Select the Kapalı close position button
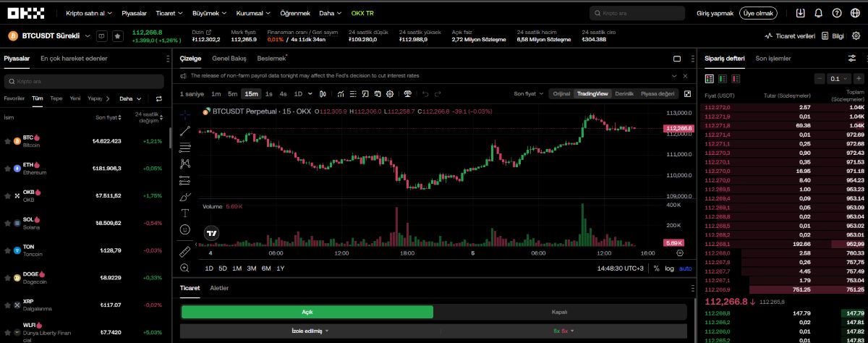 559,312
